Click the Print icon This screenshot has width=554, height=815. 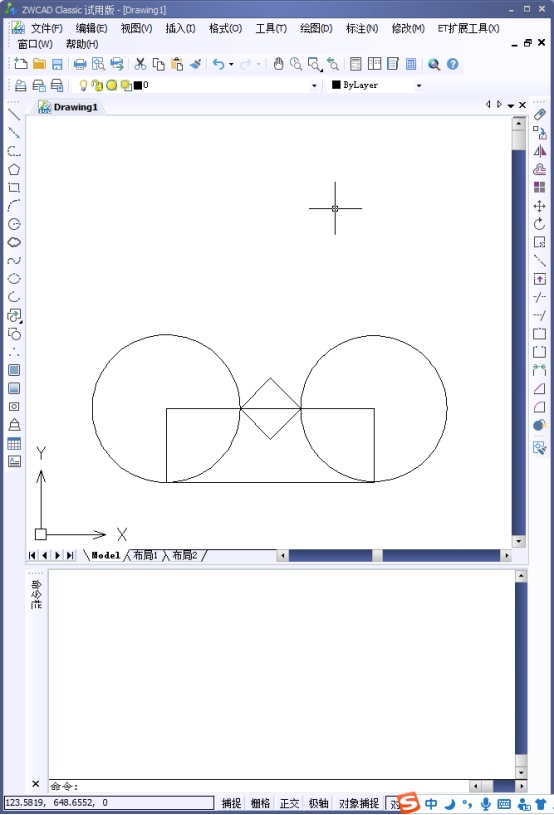(x=80, y=64)
